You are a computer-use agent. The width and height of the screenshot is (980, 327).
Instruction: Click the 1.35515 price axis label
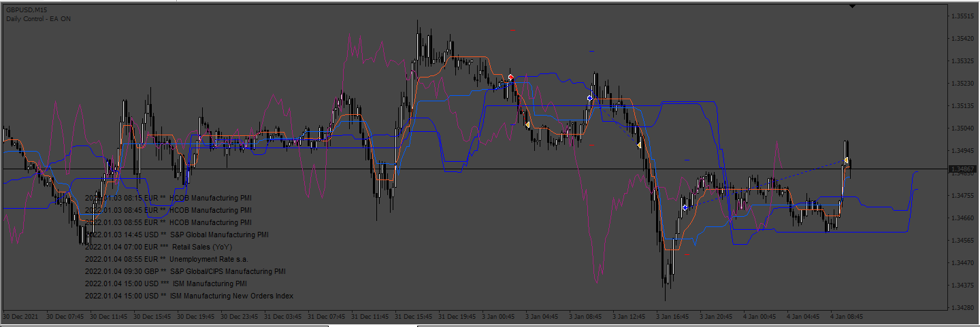coord(963,16)
